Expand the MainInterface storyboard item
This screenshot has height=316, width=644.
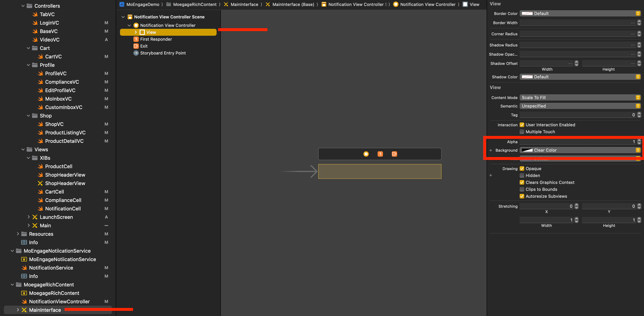[18, 310]
